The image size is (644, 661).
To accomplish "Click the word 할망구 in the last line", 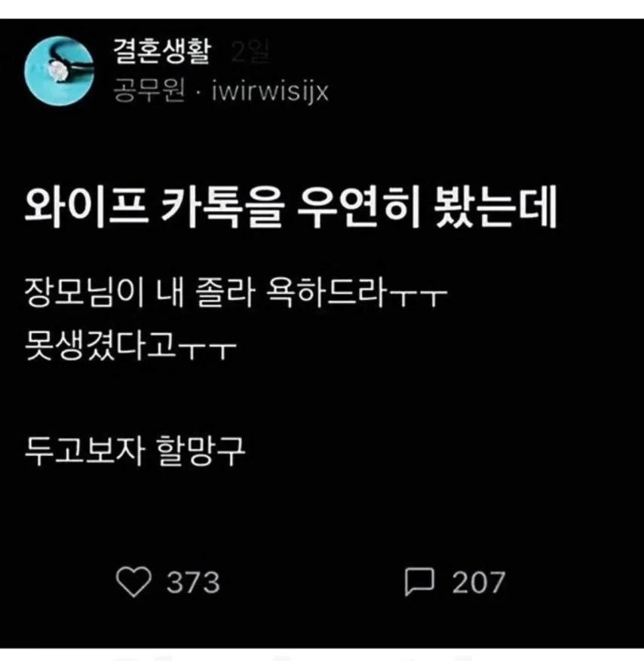I will tap(201, 451).
